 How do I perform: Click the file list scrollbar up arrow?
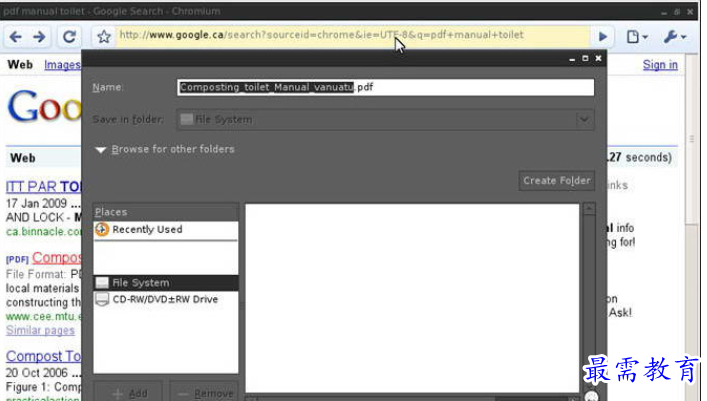(589, 209)
